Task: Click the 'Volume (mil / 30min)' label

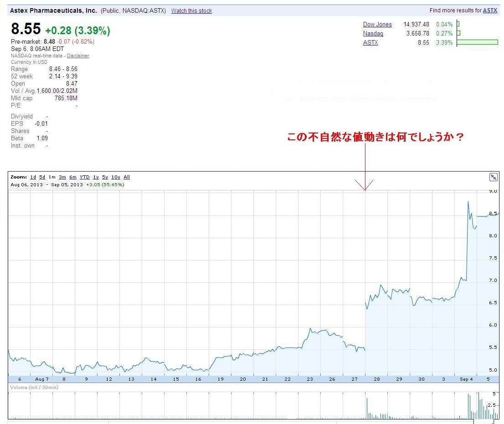Action: pos(34,388)
